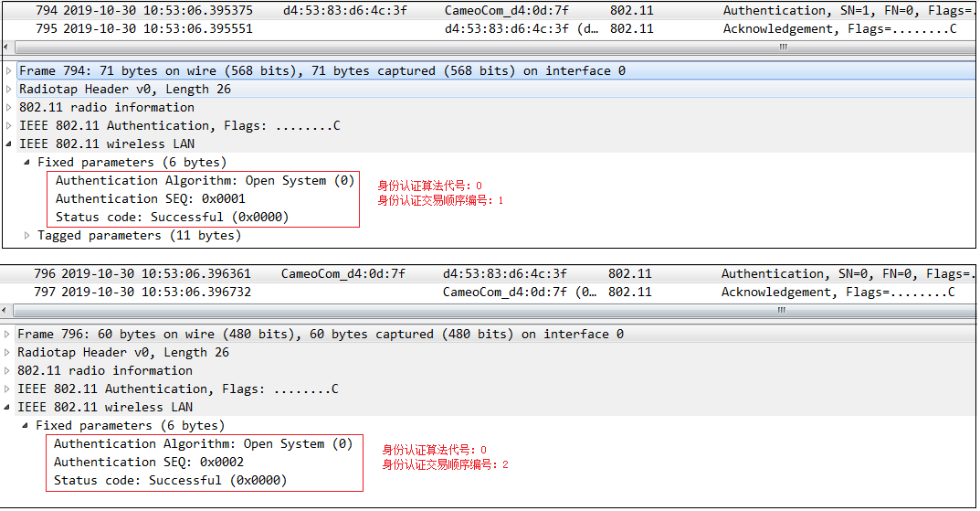The height and width of the screenshot is (511, 980).
Task: Select packet 795 Acknowledgement row
Action: click(489, 28)
